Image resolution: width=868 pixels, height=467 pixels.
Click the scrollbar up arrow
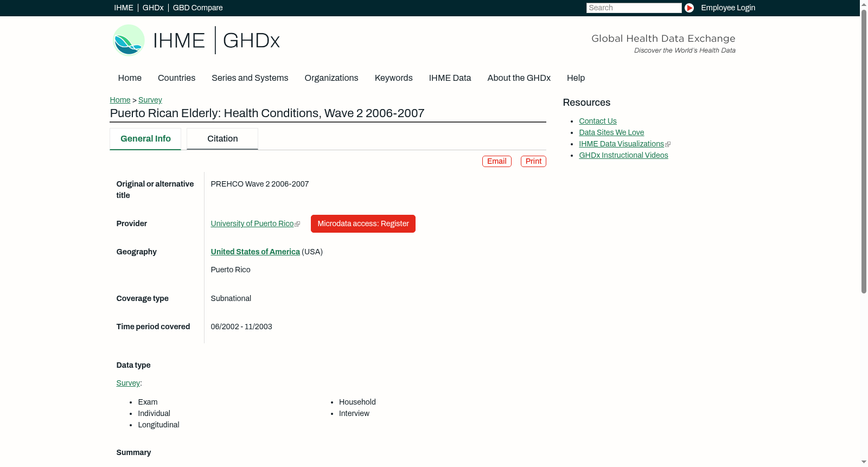pos(864,4)
